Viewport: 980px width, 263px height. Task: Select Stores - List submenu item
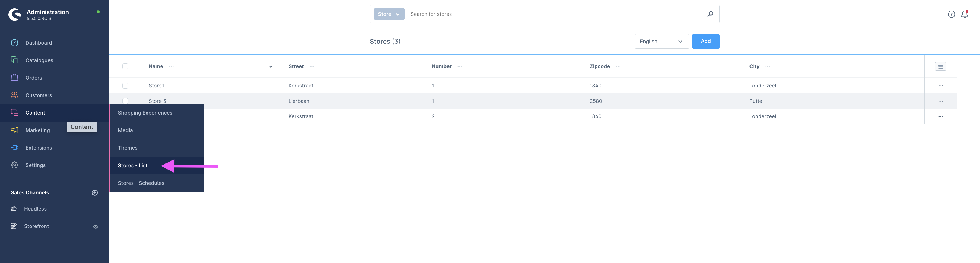tap(132, 166)
